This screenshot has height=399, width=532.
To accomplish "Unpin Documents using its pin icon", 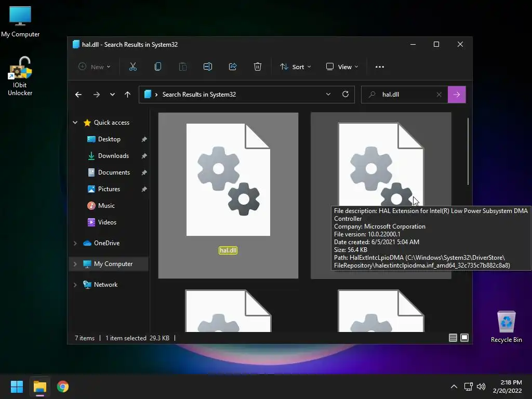I will coord(144,172).
